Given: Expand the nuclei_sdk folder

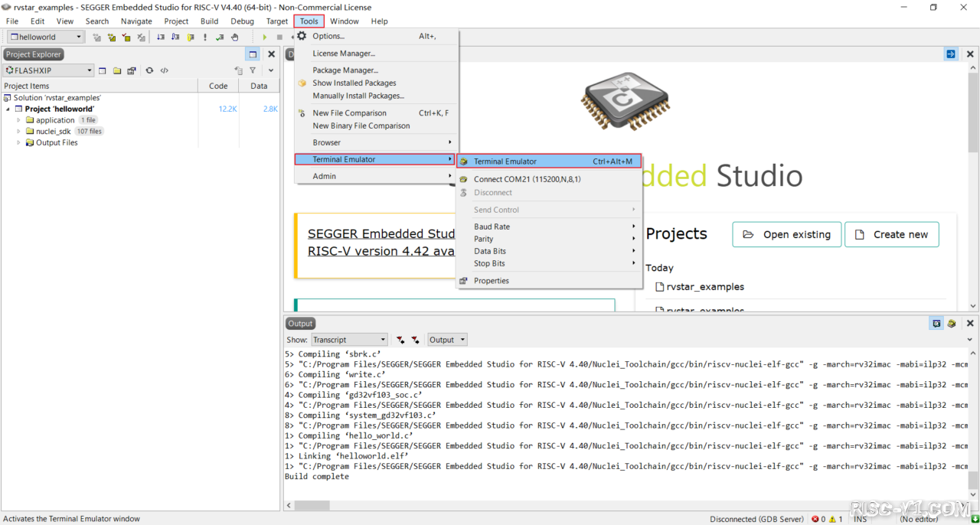Looking at the screenshot, I should pyautogui.click(x=19, y=132).
